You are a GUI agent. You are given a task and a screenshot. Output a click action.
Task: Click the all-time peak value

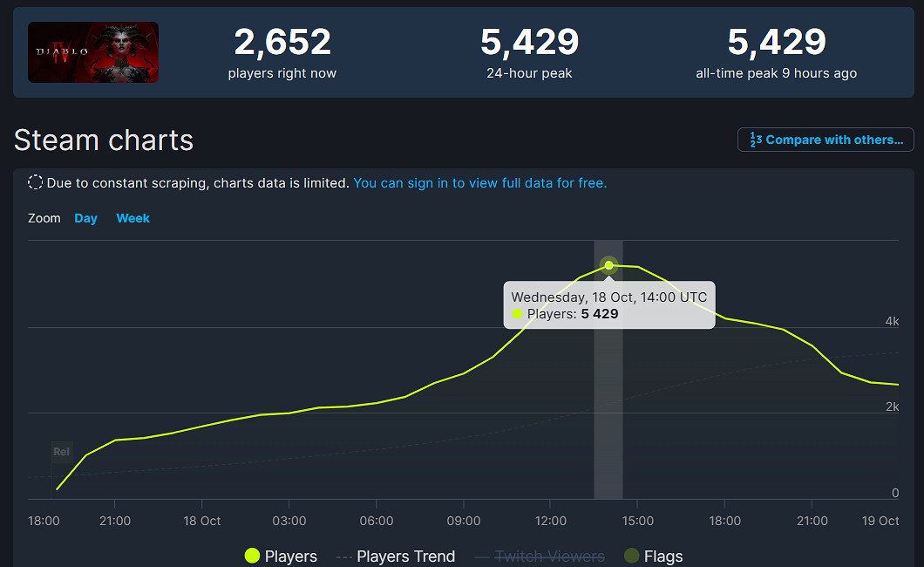click(x=777, y=43)
